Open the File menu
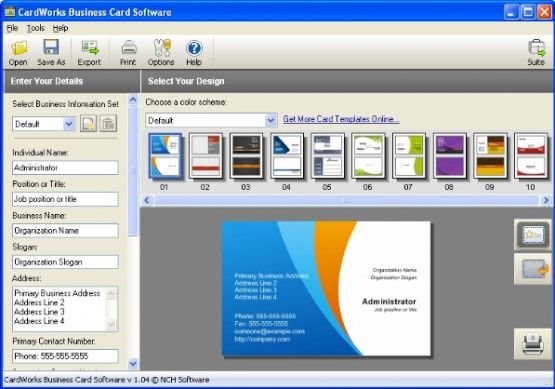Viewport: 555px width, 389px height. 12,28
